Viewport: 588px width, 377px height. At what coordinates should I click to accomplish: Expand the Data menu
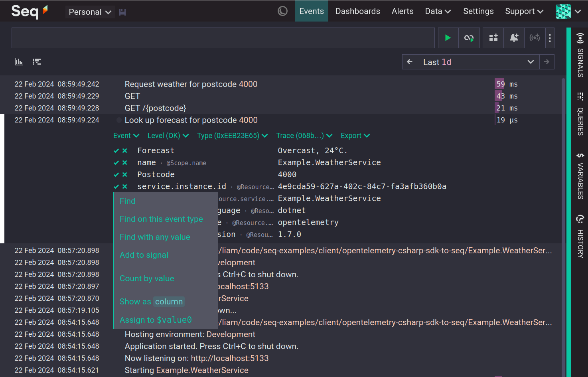(x=438, y=11)
